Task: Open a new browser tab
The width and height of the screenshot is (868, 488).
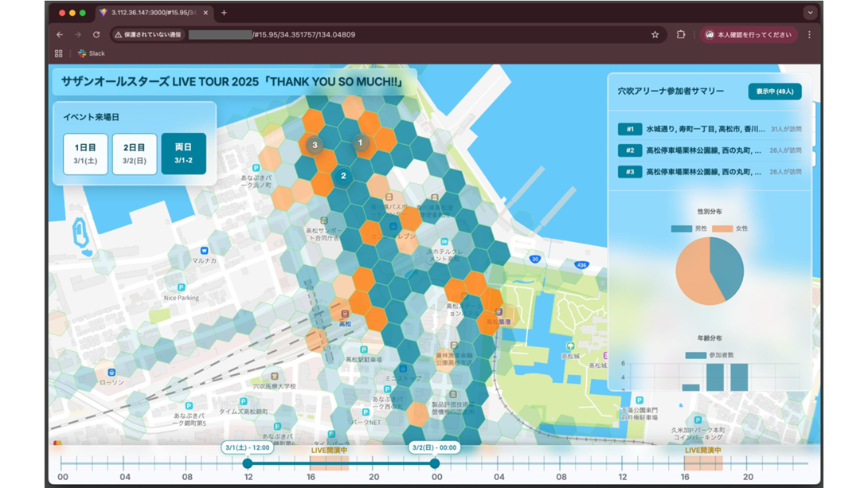Action: pyautogui.click(x=224, y=13)
